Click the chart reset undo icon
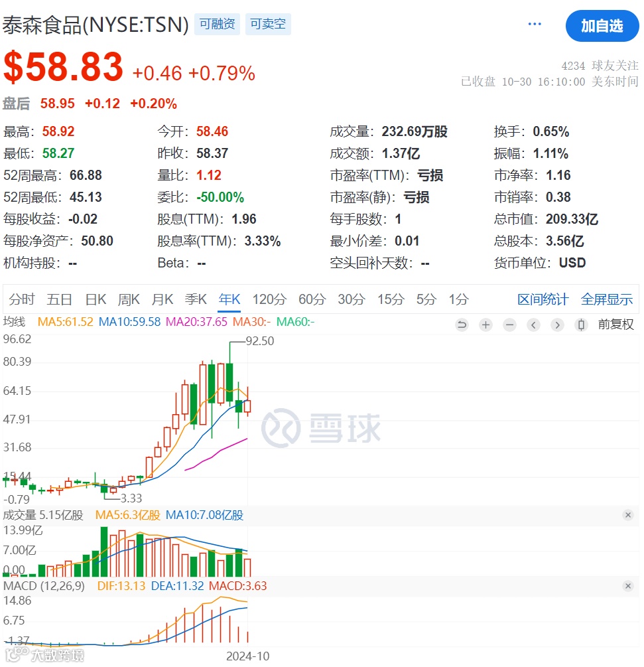 (462, 325)
